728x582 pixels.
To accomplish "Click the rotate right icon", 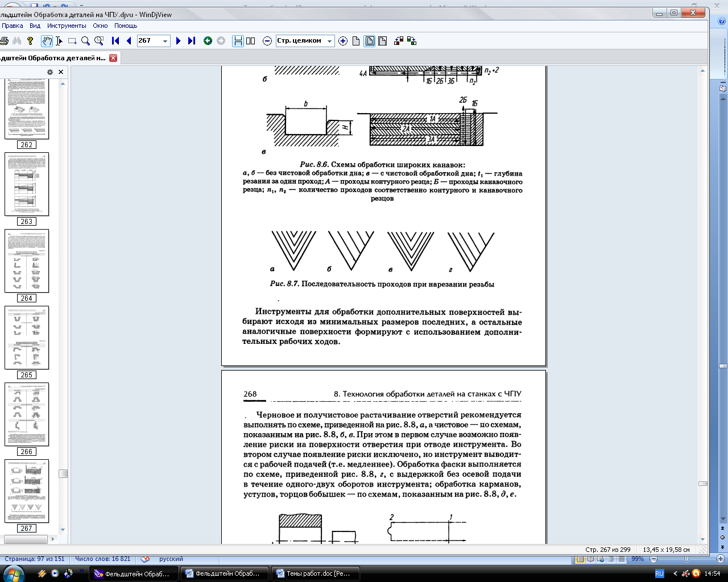I will [412, 41].
